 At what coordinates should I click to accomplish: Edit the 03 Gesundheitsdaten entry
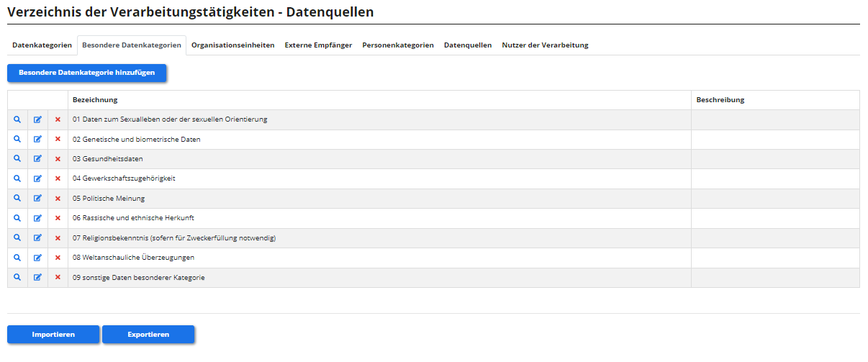37,159
